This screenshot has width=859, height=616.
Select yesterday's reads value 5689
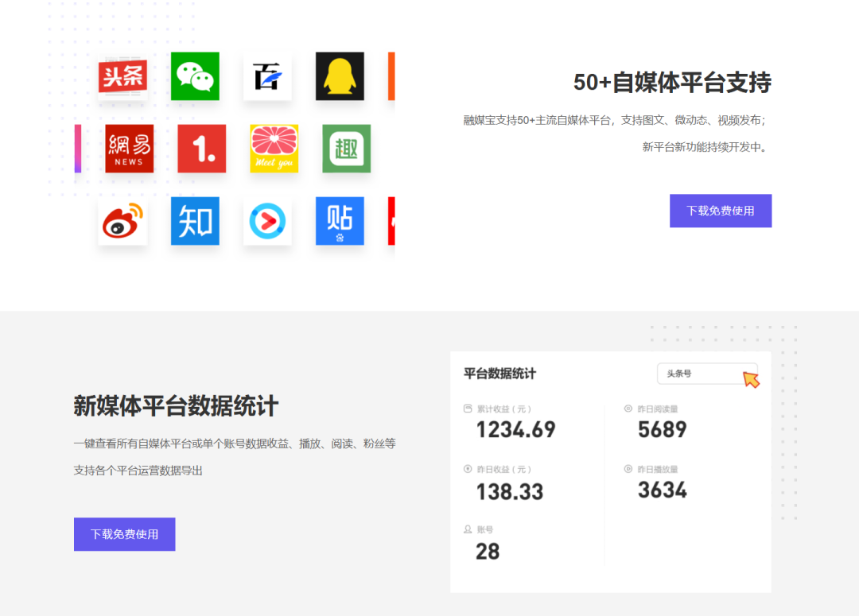663,429
